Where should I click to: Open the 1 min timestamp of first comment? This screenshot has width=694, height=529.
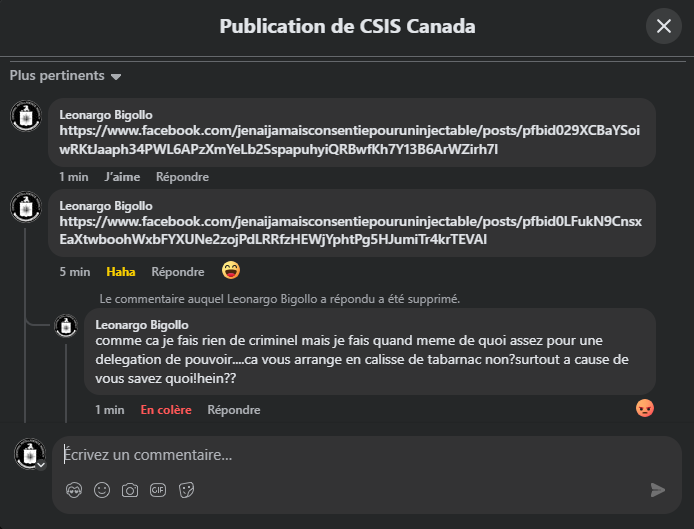[x=73, y=177]
